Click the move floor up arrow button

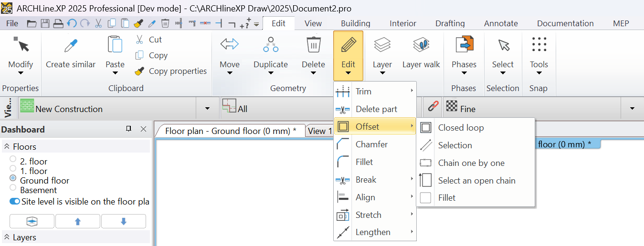pyautogui.click(x=78, y=221)
